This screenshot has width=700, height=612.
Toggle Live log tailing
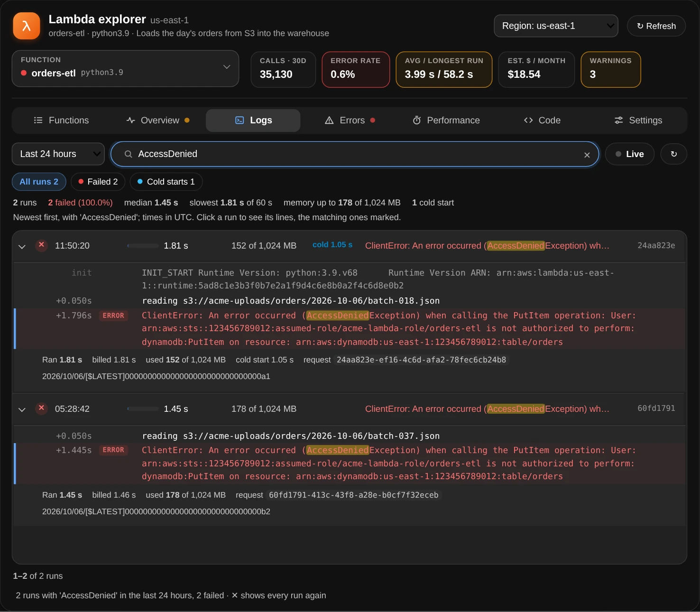(x=629, y=154)
